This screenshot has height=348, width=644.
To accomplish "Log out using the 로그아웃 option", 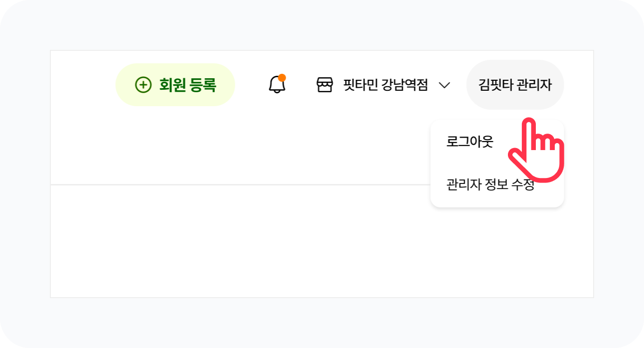I will pyautogui.click(x=470, y=142).
